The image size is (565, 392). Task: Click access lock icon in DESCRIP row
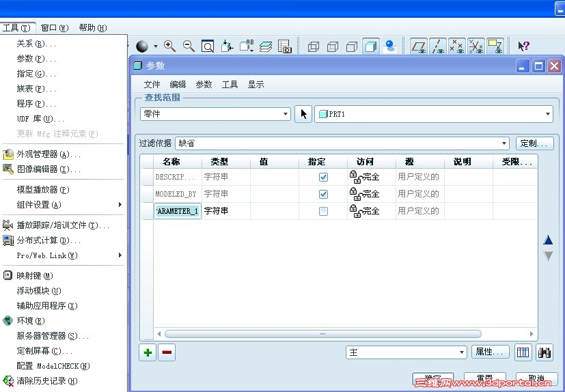pos(355,177)
